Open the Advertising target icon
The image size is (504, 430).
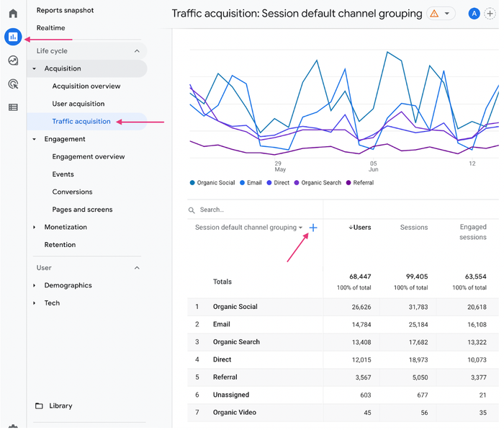[x=13, y=84]
